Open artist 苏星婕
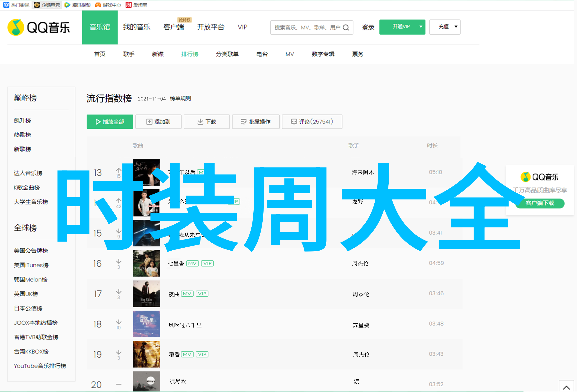The image size is (577, 392). point(361,325)
